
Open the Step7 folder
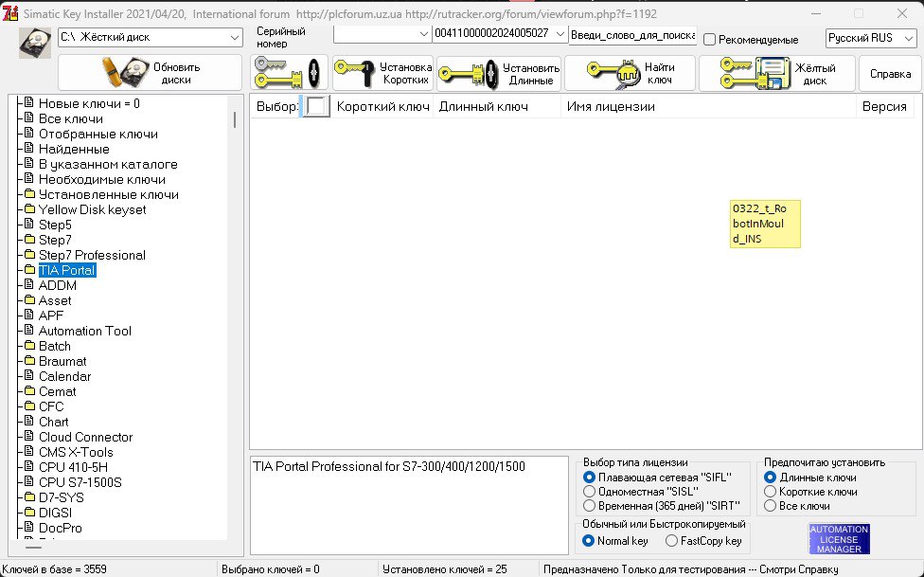(x=55, y=240)
